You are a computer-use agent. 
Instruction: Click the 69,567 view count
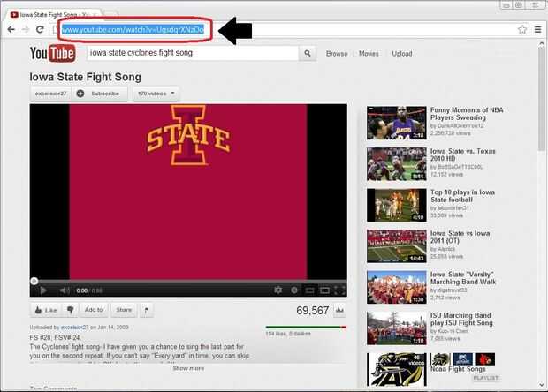pyautogui.click(x=312, y=310)
